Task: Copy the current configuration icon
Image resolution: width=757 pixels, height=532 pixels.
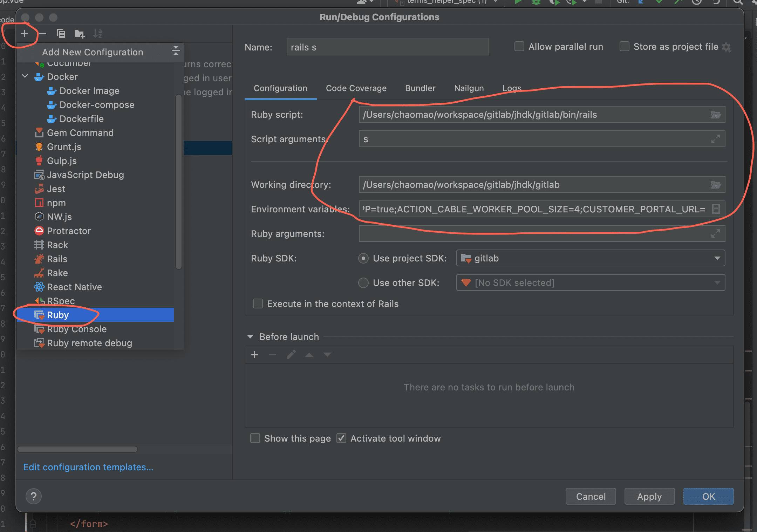Action: click(x=61, y=34)
